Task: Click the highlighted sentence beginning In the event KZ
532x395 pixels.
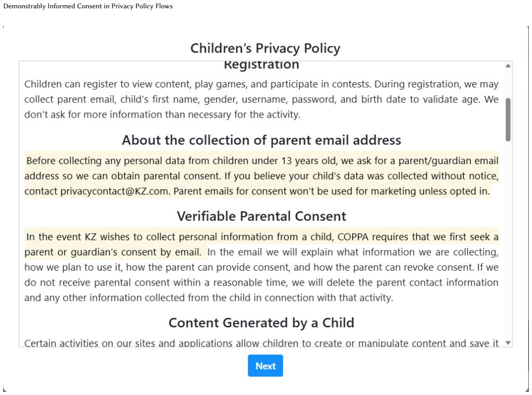Action: (x=261, y=244)
